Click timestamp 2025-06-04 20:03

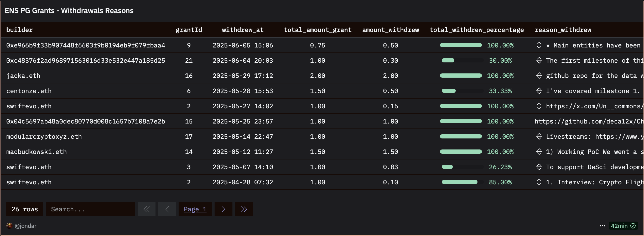click(x=243, y=60)
